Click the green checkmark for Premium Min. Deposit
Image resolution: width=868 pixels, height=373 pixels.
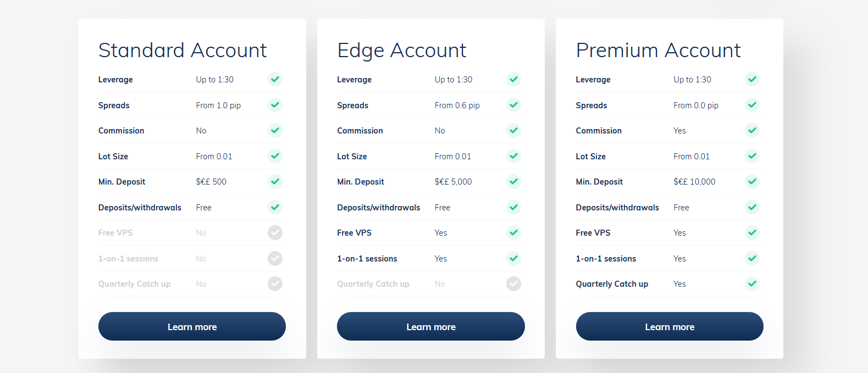(752, 181)
